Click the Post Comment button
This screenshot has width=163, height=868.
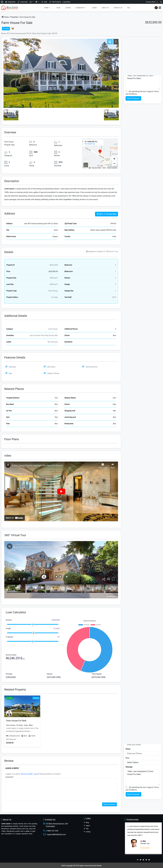(x=109, y=804)
